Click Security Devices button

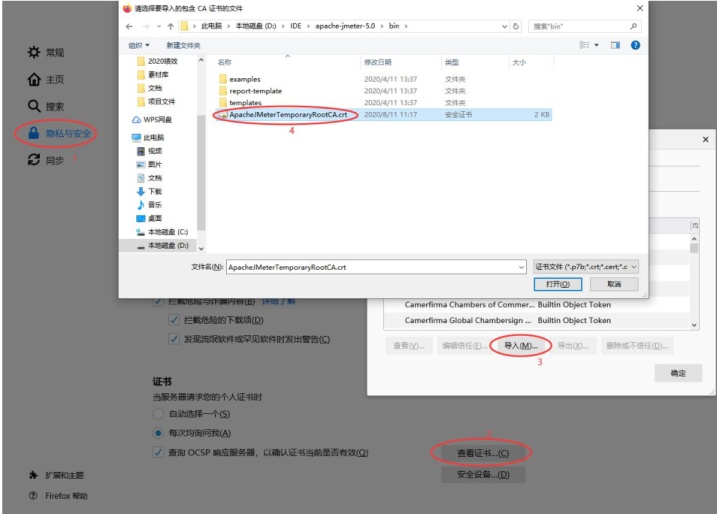pyautogui.click(x=483, y=474)
